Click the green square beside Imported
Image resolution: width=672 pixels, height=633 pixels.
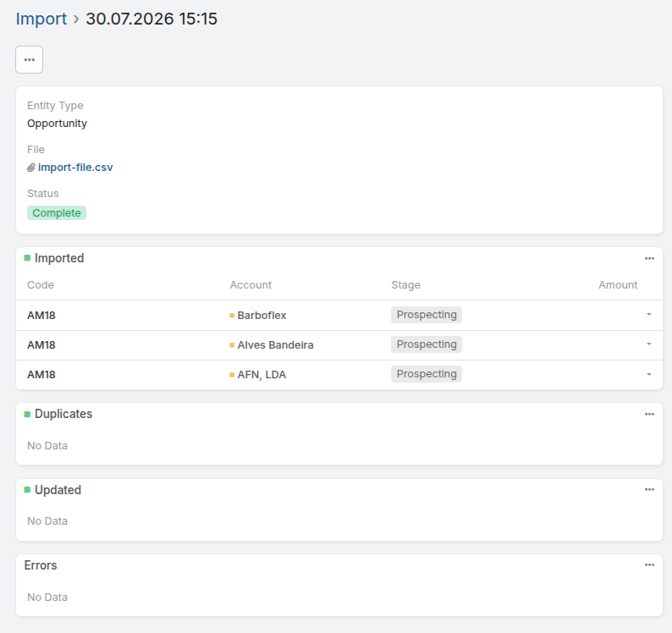pyautogui.click(x=27, y=258)
